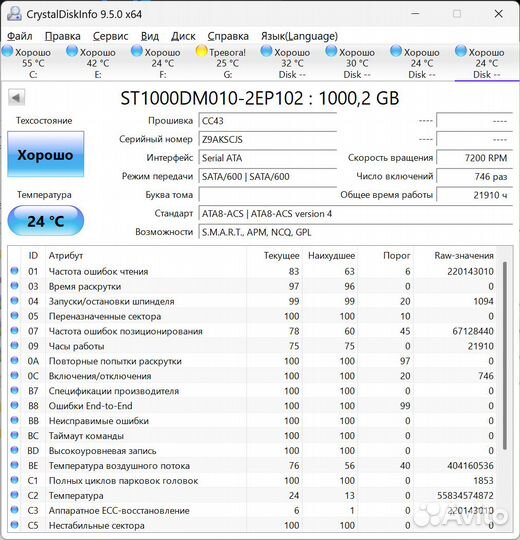Image resolution: width=520 pixels, height=540 pixels.
Task: Click the 21910 ч total hours field
Action: point(475,195)
